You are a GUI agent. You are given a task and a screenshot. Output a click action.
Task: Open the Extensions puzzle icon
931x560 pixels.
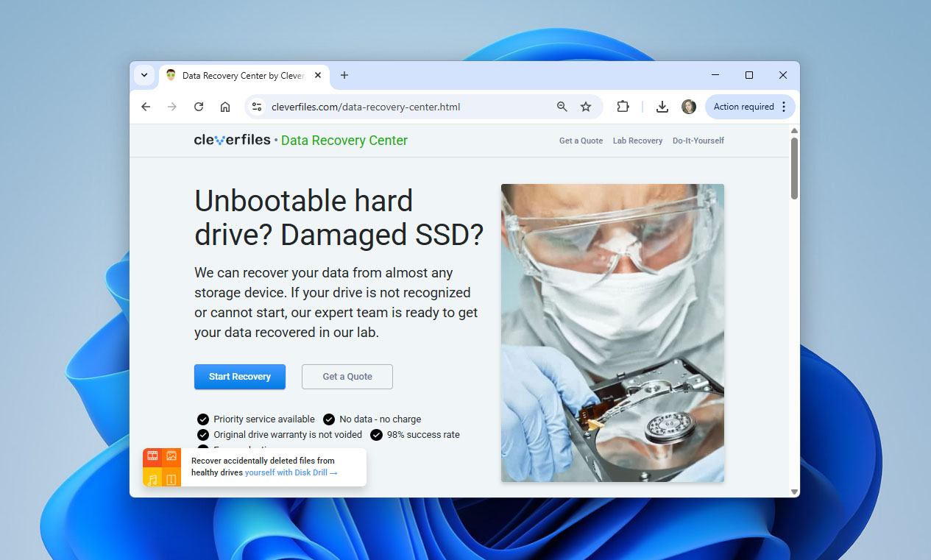coord(623,107)
